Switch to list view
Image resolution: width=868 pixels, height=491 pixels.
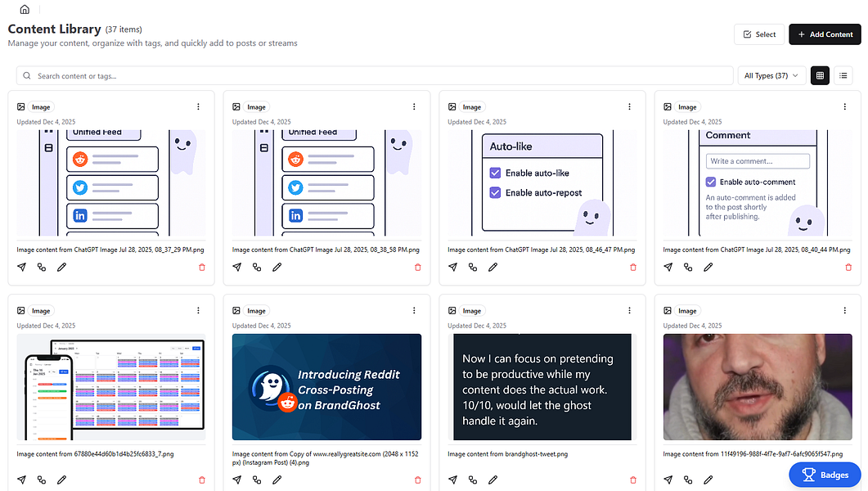[x=843, y=76]
